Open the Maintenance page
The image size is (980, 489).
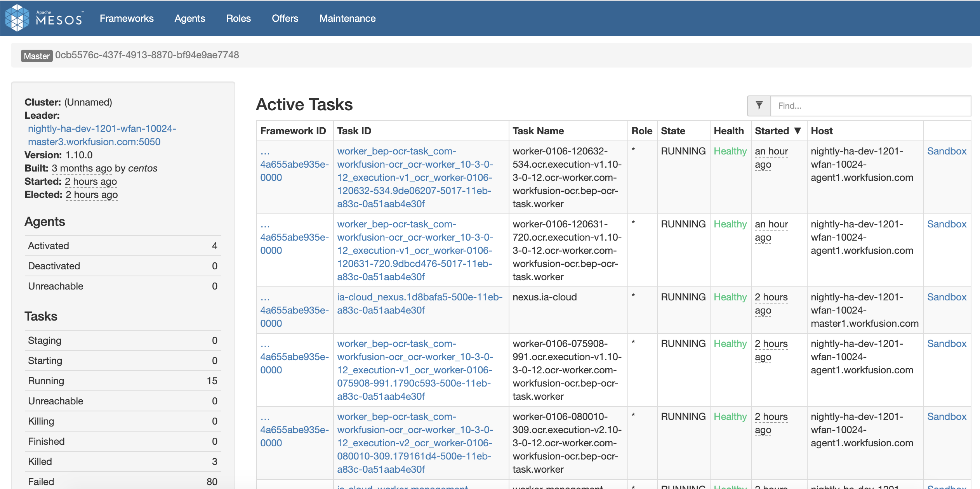[x=348, y=18]
